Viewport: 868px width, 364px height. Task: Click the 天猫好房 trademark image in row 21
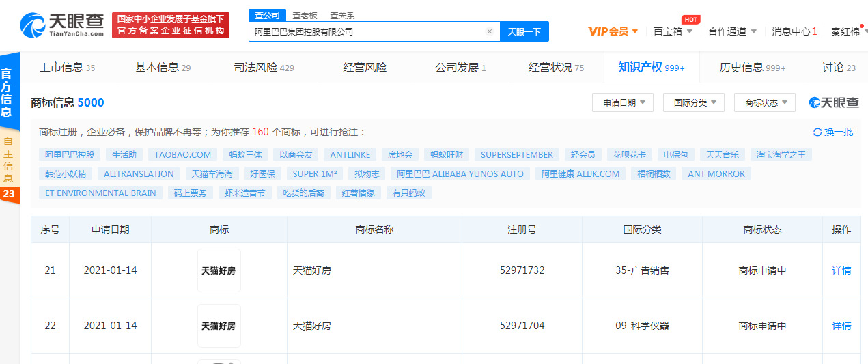pos(219,270)
